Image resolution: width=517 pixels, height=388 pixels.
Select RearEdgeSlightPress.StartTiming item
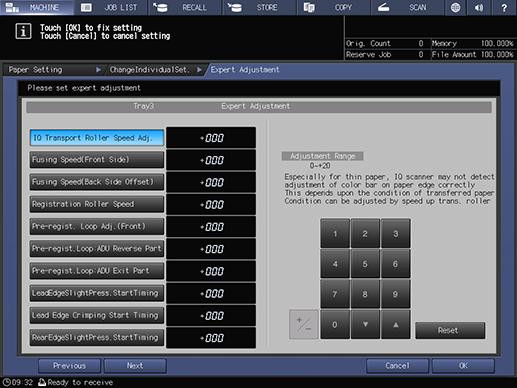point(97,338)
